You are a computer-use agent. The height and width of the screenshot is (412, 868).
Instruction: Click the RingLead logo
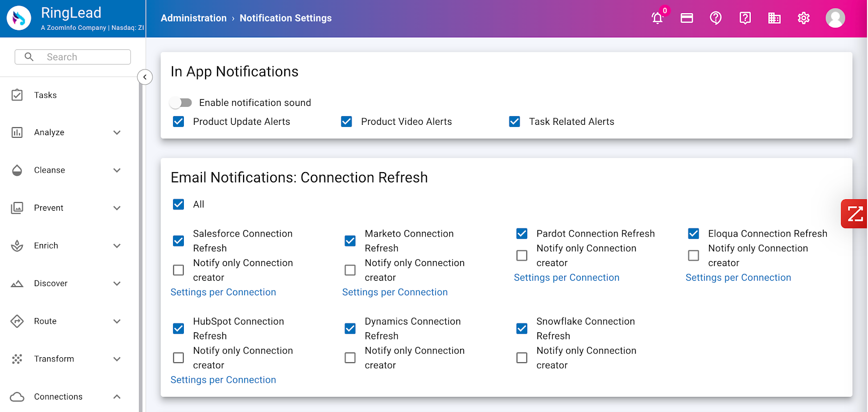[19, 18]
